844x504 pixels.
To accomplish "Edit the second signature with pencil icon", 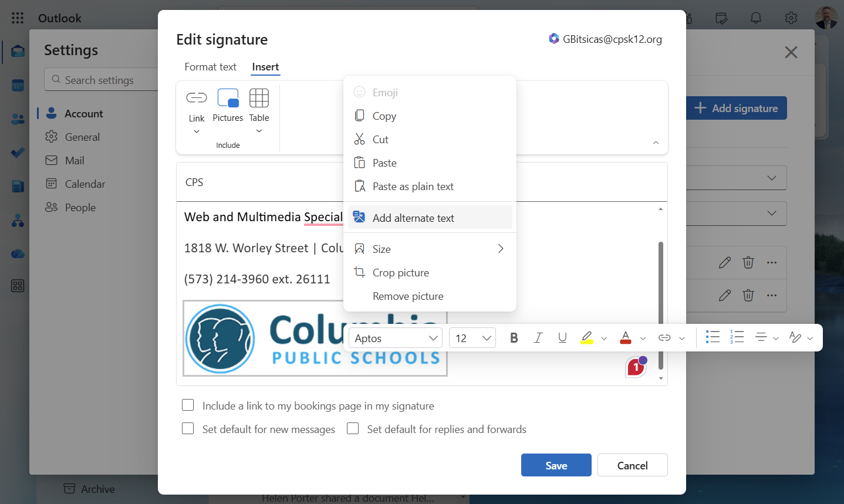I will 725,295.
